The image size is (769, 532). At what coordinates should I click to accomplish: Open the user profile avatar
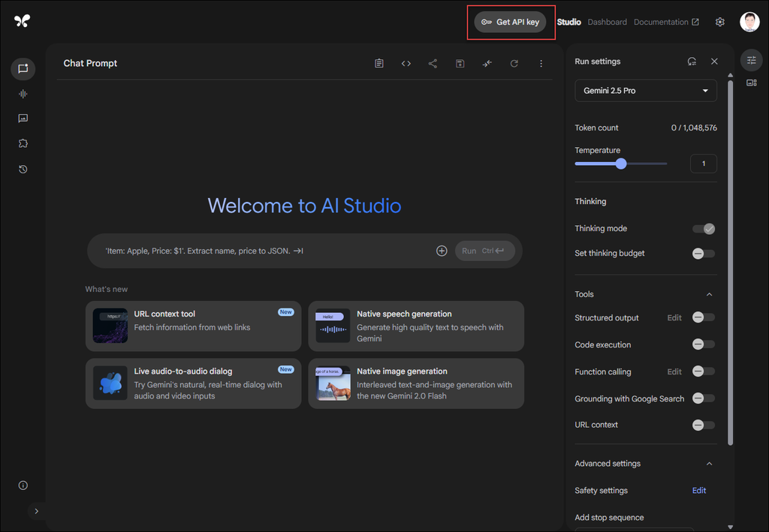pyautogui.click(x=750, y=22)
